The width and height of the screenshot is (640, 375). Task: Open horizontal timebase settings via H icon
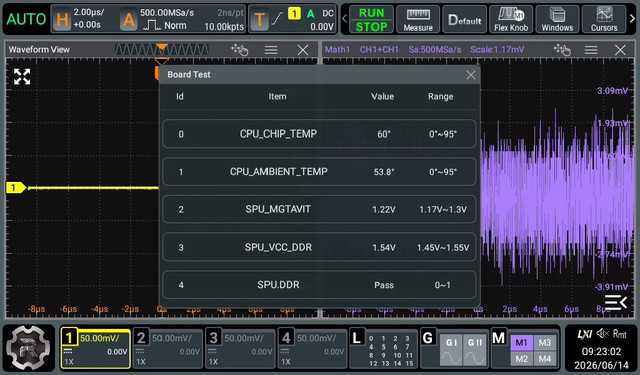pos(62,19)
